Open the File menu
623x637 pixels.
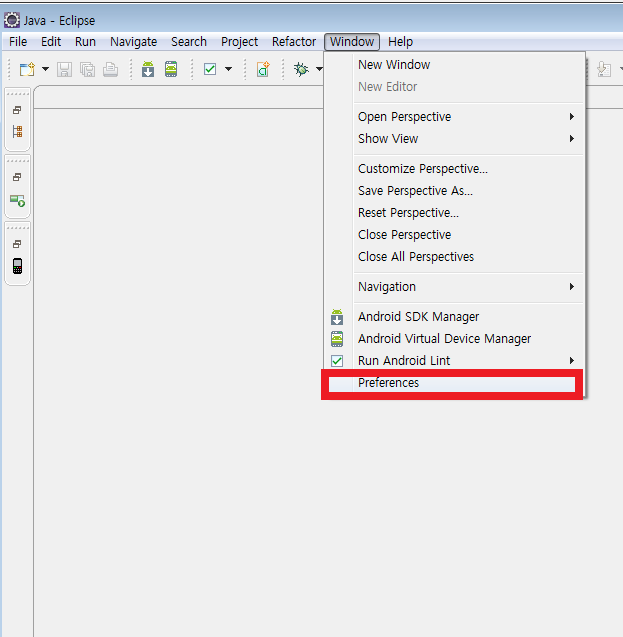18,42
